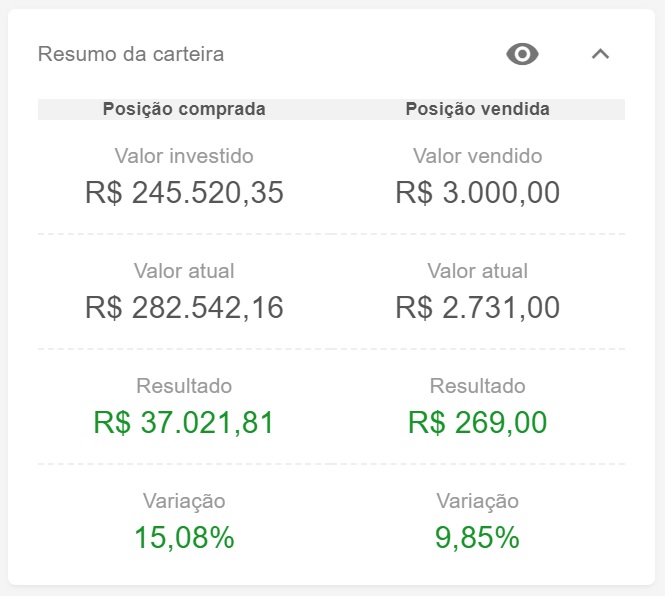Click the Valor investido label

click(x=184, y=156)
